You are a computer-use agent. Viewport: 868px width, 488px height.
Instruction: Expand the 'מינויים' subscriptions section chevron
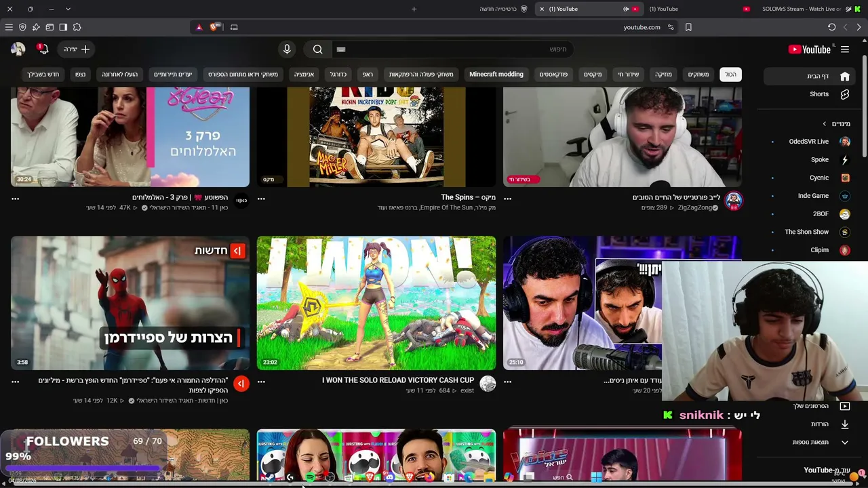click(825, 123)
